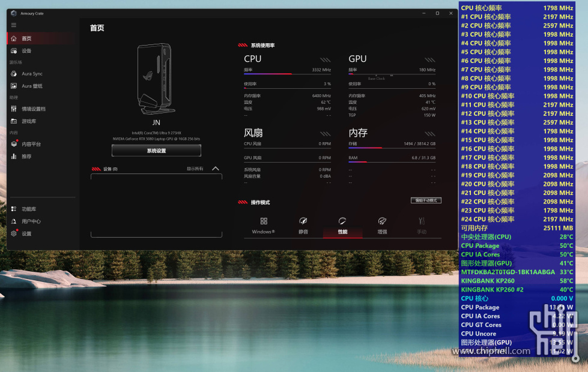Open 情境设置档 scenario profiles

point(43,109)
